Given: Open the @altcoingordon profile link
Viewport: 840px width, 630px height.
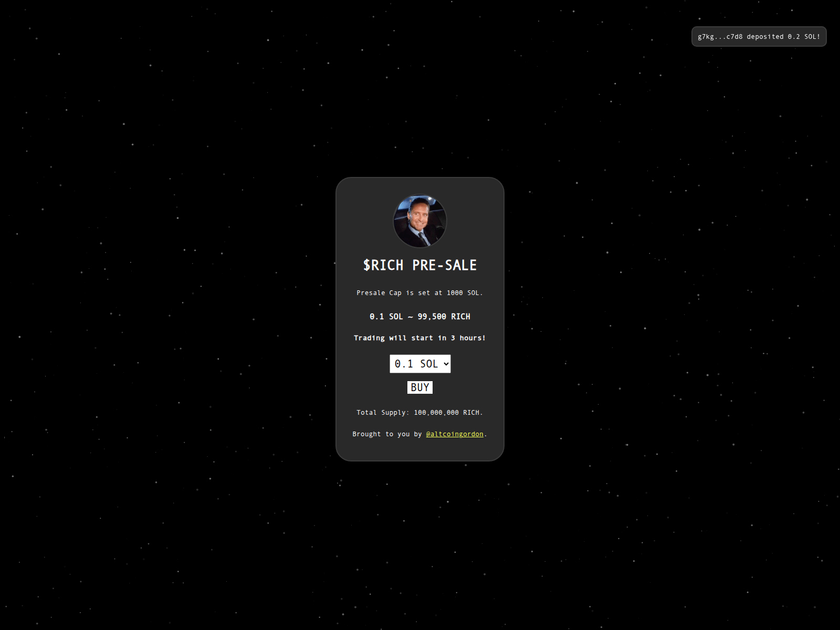Looking at the screenshot, I should click(x=455, y=434).
